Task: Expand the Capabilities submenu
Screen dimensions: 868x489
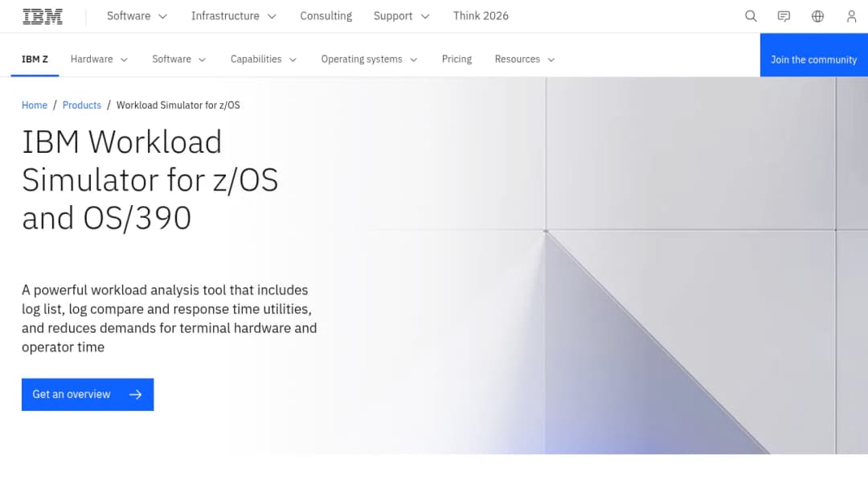Action: 264,60
